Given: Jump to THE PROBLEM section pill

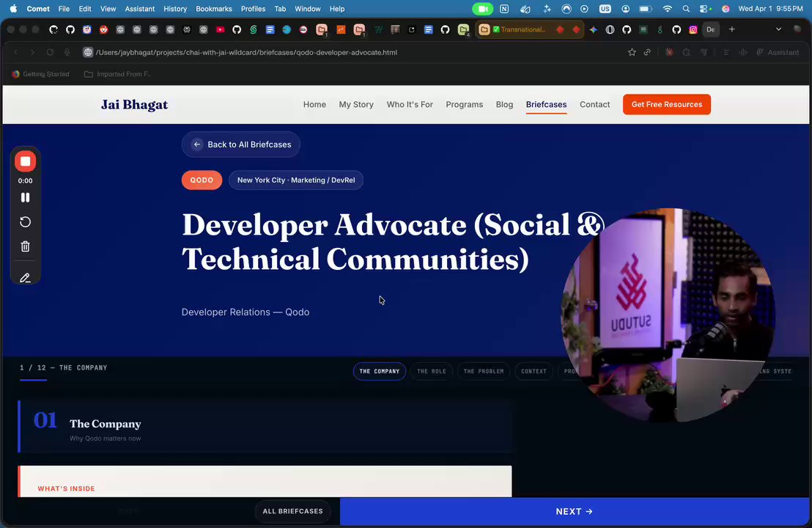Looking at the screenshot, I should (x=484, y=371).
